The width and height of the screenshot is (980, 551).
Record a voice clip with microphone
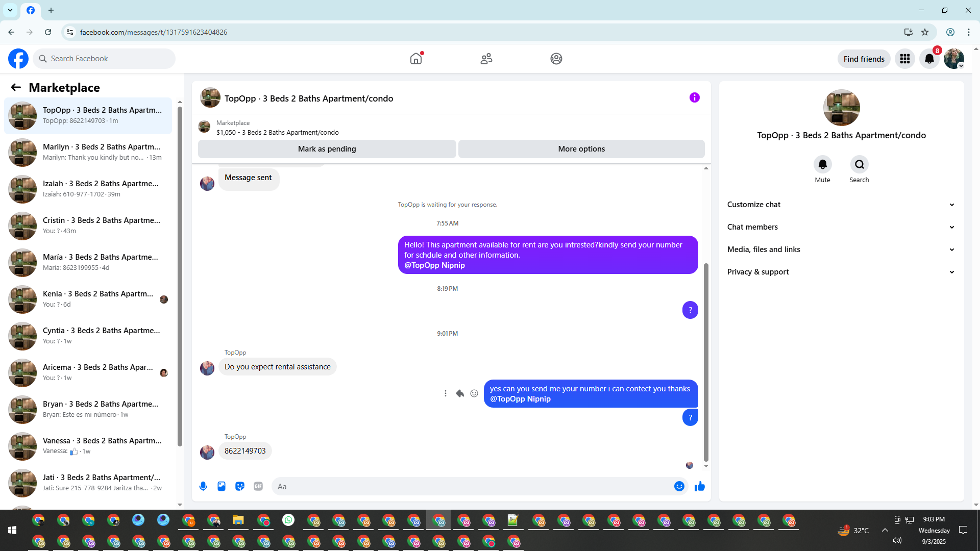(203, 486)
